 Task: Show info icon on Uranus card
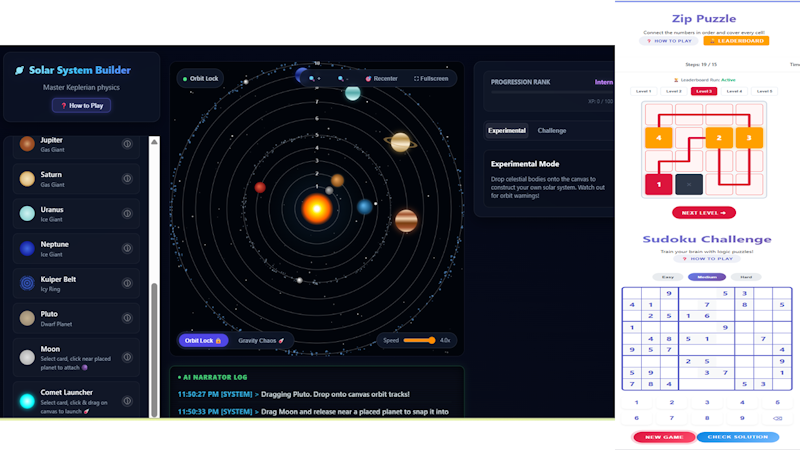[127, 213]
